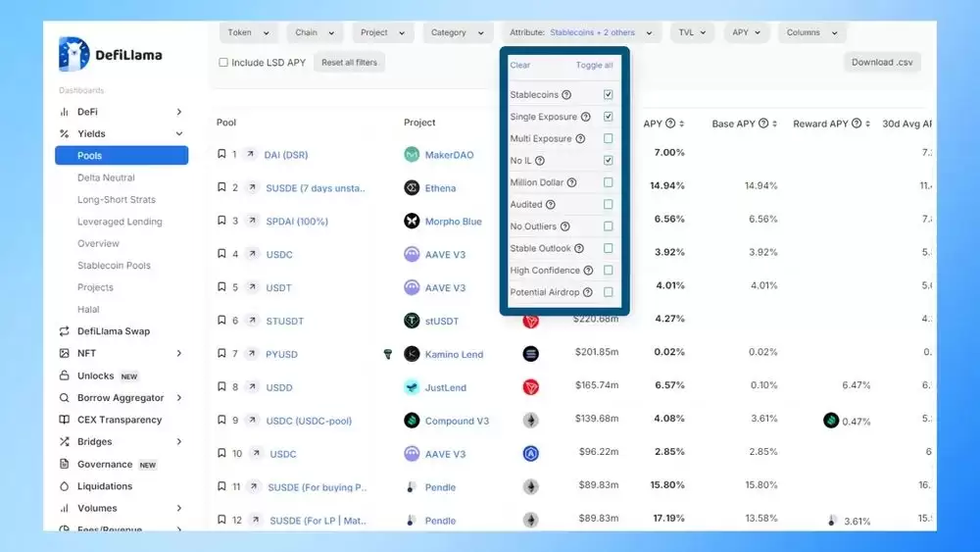Image resolution: width=980 pixels, height=552 pixels.
Task: Click Toggle all in the attribute panel
Action: click(x=594, y=66)
